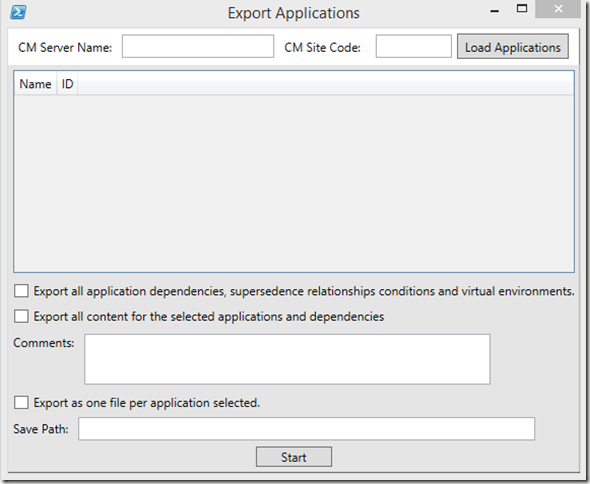
Task: Minimize the Export Applications window
Action: pyautogui.click(x=494, y=11)
